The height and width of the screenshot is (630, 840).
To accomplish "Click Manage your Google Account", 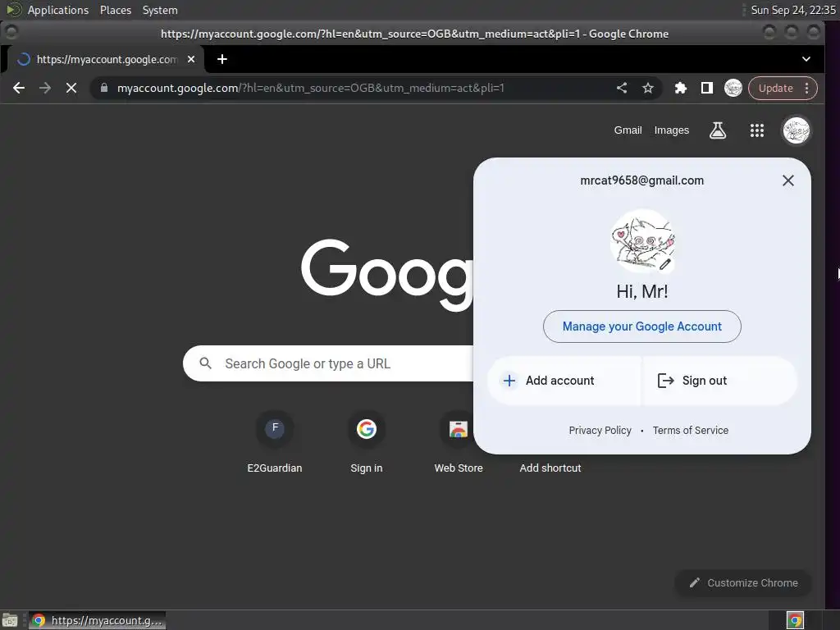I will click(641, 326).
